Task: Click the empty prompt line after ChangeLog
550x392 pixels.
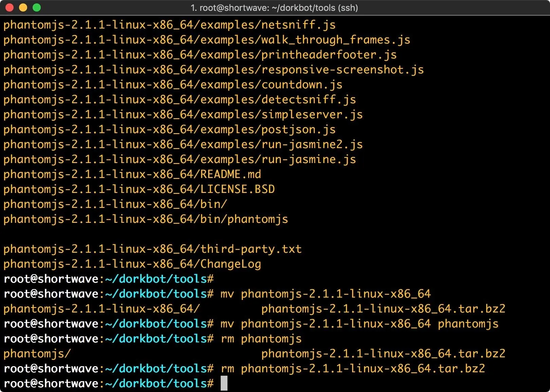Action: [109, 279]
